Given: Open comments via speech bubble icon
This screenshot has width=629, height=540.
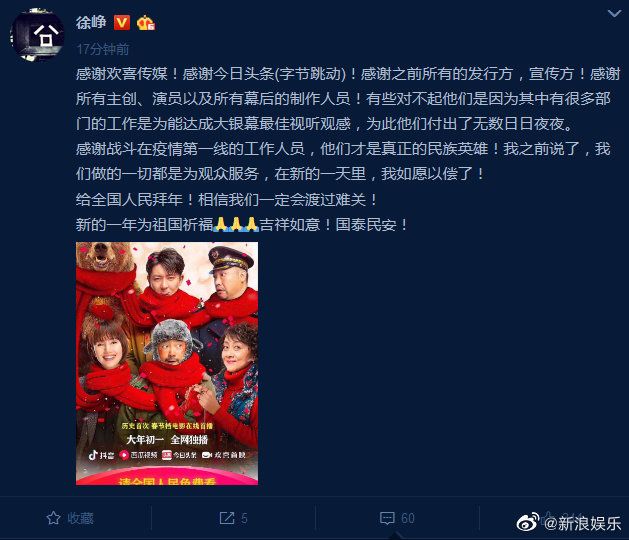Looking at the screenshot, I should (x=387, y=518).
